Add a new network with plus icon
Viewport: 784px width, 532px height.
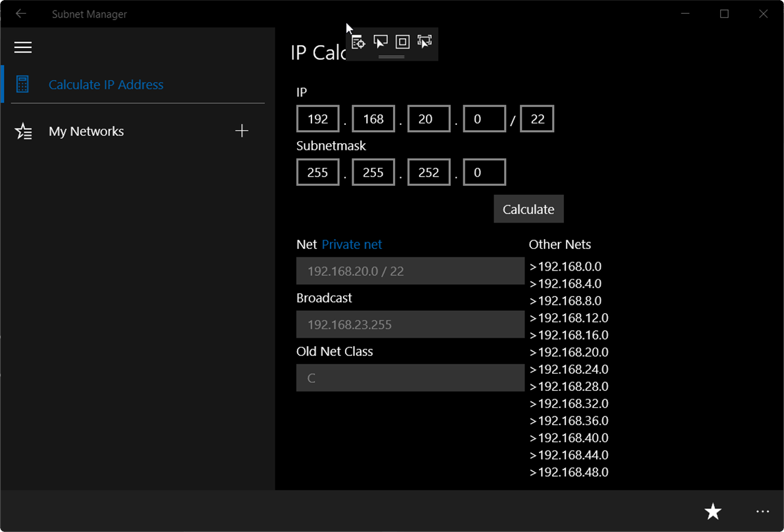click(x=241, y=131)
